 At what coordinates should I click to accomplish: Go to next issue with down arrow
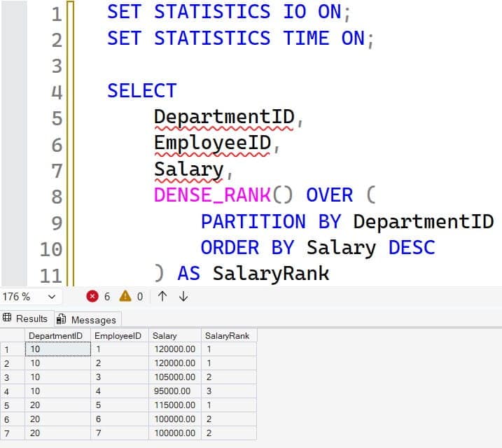click(183, 296)
